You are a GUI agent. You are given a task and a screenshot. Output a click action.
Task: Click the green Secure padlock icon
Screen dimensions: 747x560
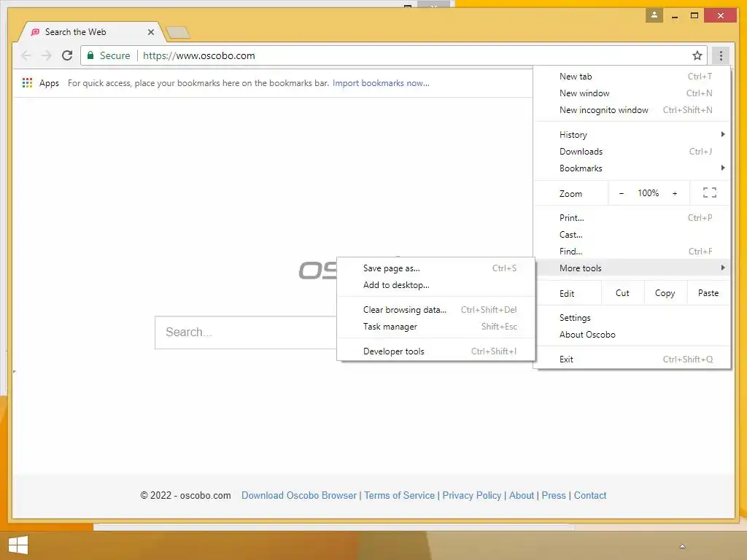pyautogui.click(x=90, y=55)
